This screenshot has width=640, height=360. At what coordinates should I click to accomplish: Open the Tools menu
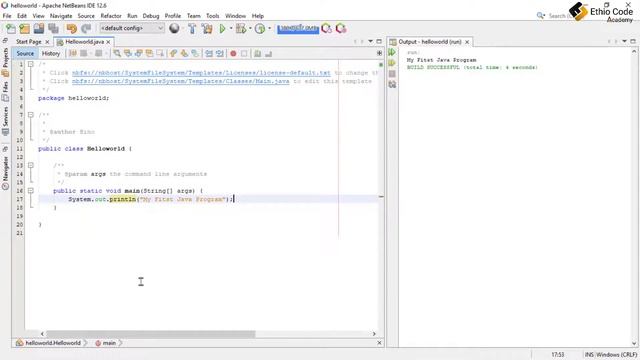pos(213,16)
